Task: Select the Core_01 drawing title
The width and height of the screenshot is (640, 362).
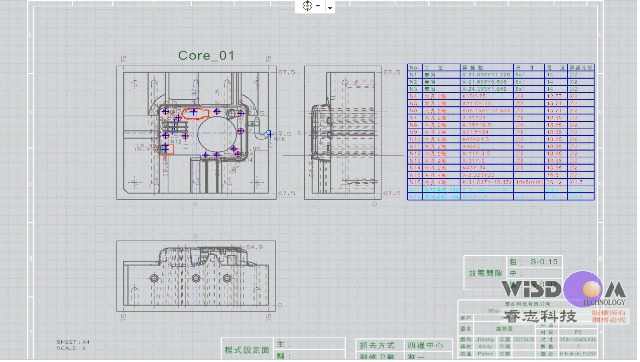Action: pos(206,56)
